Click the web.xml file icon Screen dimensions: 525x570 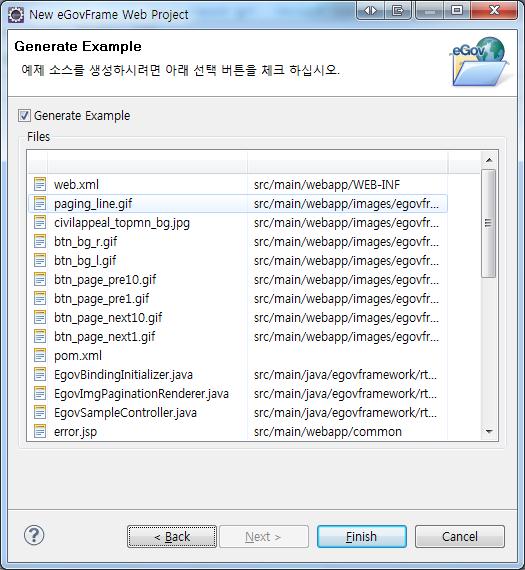[x=40, y=184]
